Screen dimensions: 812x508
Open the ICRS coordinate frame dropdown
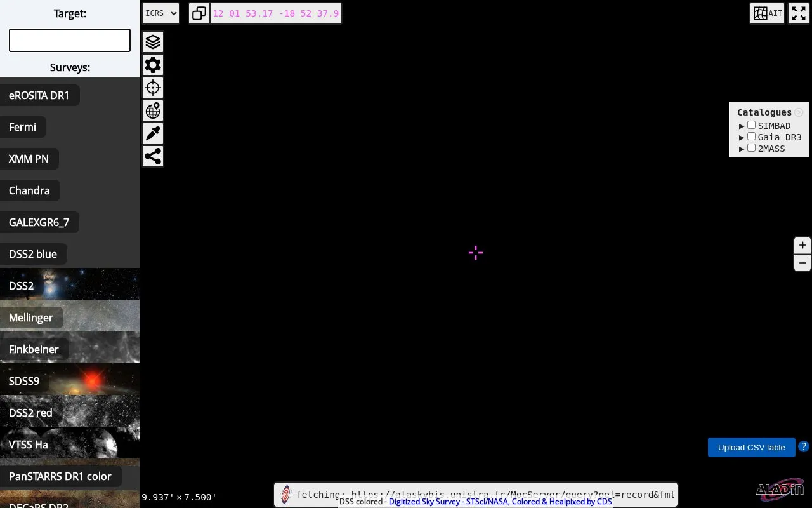coord(161,13)
